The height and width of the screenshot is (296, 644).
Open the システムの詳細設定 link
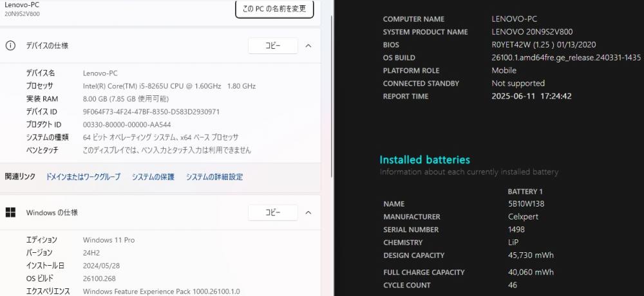214,177
